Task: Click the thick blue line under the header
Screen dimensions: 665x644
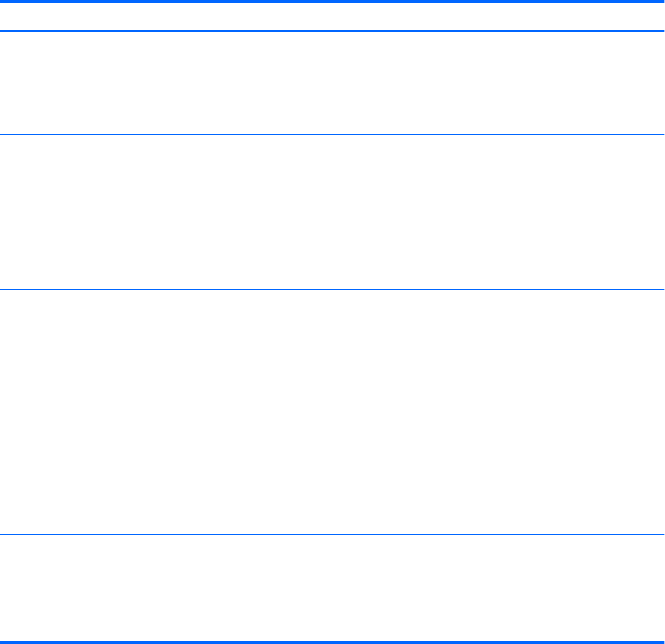Action: click(332, 30)
